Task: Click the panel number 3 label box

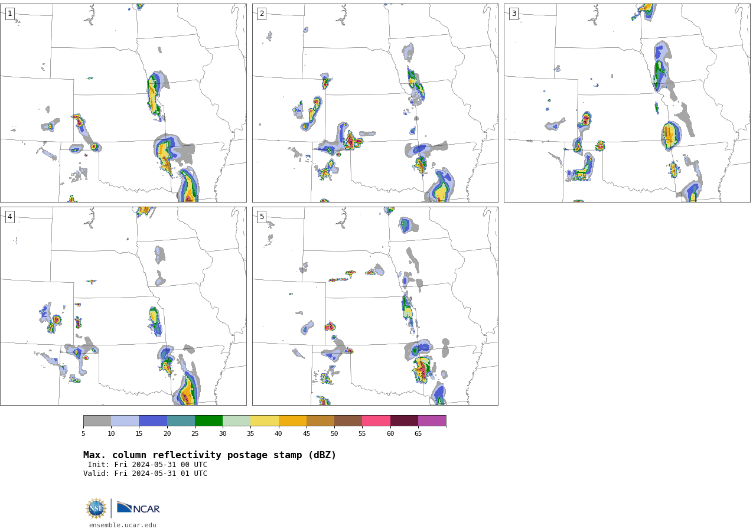Action: click(x=514, y=14)
